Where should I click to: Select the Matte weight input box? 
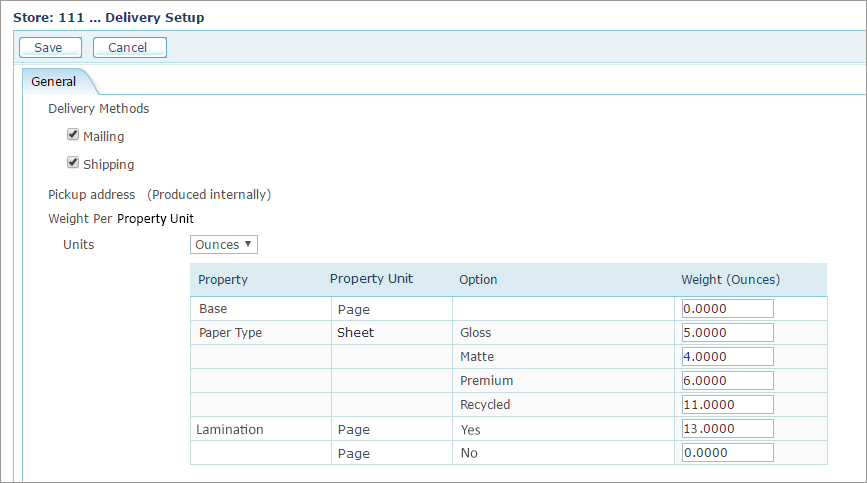click(727, 357)
